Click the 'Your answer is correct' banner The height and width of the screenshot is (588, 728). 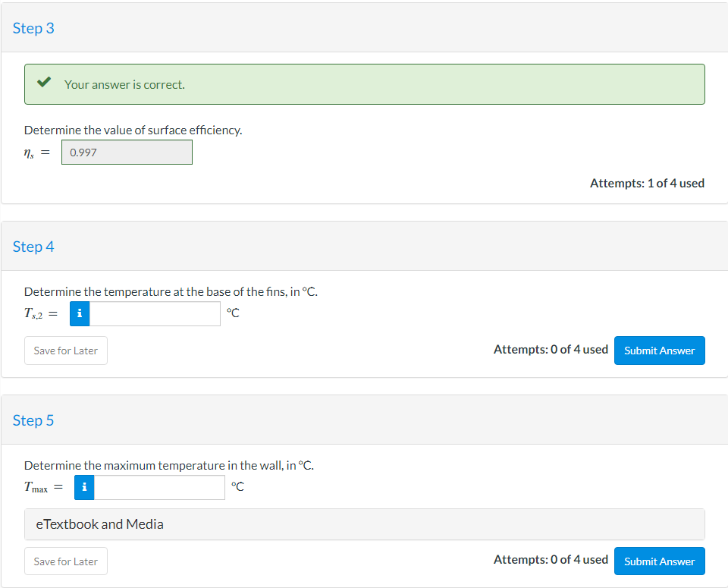(365, 84)
